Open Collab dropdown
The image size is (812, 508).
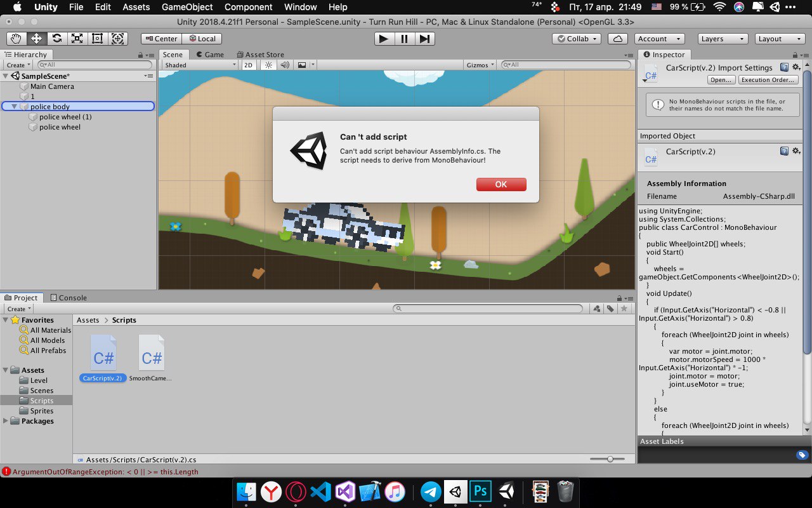pyautogui.click(x=577, y=39)
